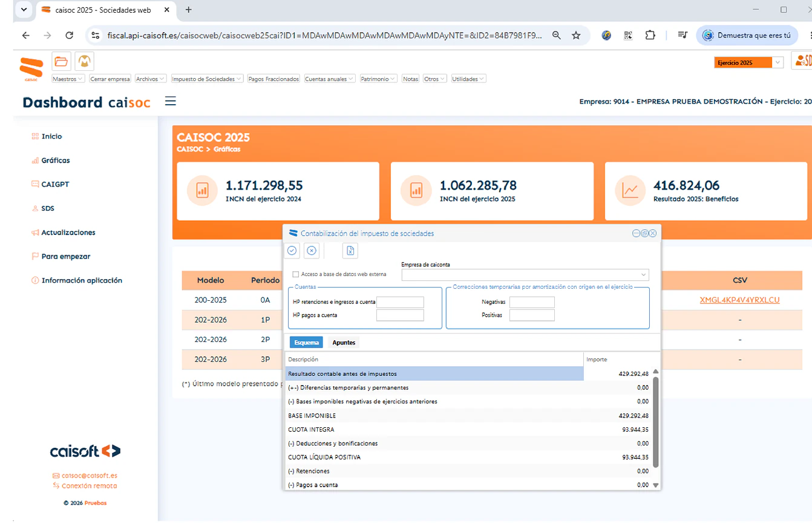Minimize the Contabilización dialog window
This screenshot has width=812, height=523.
(636, 233)
